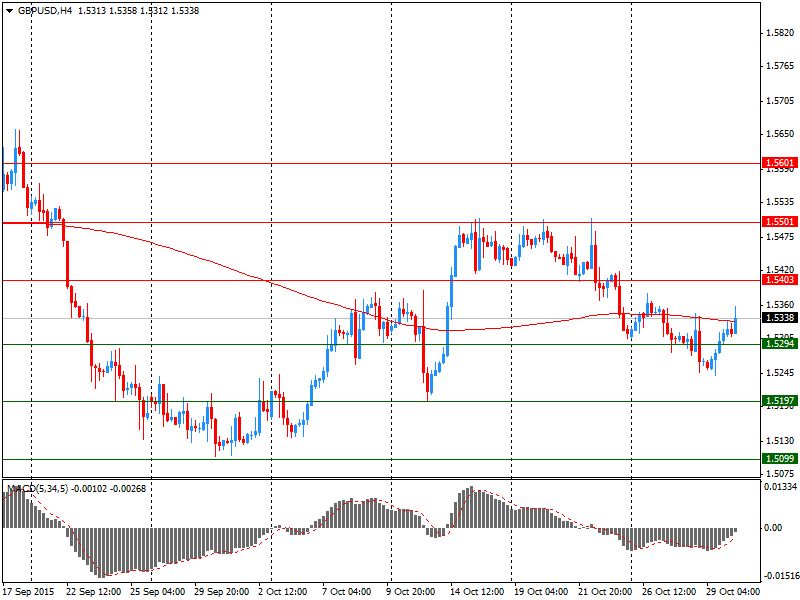Click the 1.5475 price scale value

[780, 237]
